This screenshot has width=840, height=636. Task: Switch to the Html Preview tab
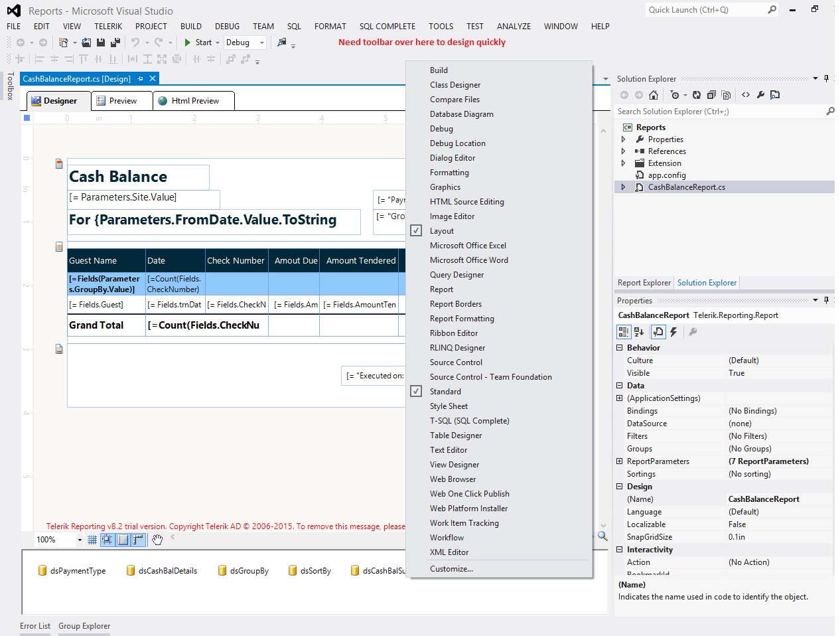pyautogui.click(x=194, y=101)
